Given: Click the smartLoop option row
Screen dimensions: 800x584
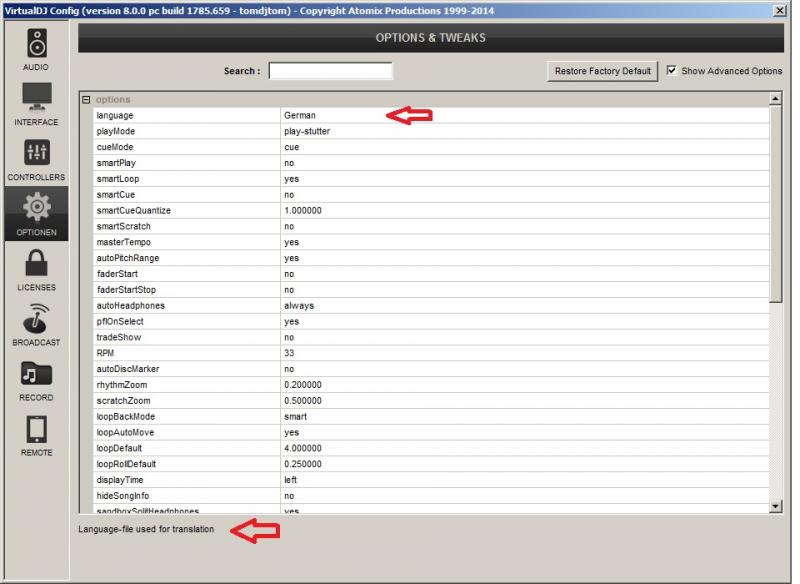Looking at the screenshot, I should point(431,179).
